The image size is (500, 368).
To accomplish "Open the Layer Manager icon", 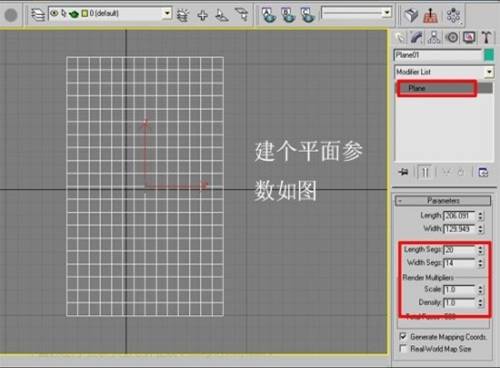I will click(x=38, y=14).
